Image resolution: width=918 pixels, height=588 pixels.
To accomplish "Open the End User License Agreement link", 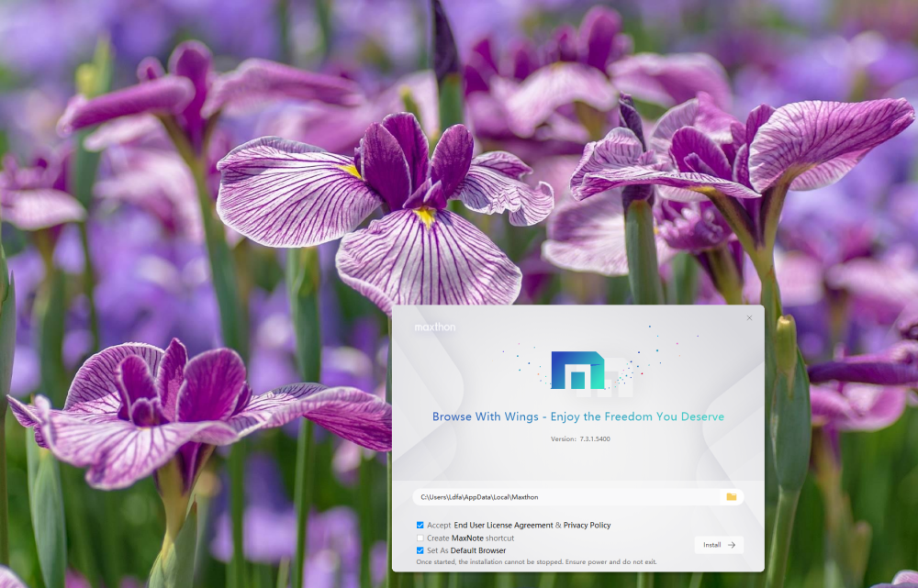I will [503, 526].
